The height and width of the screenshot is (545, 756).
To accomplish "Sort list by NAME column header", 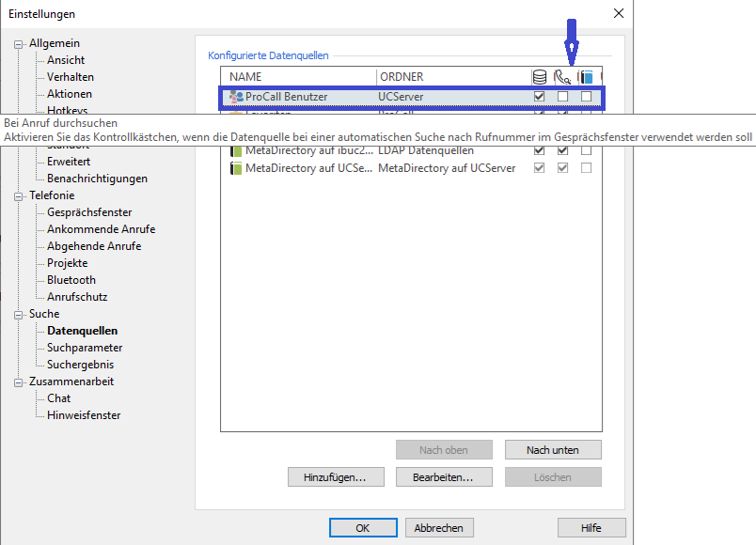I will coord(298,77).
